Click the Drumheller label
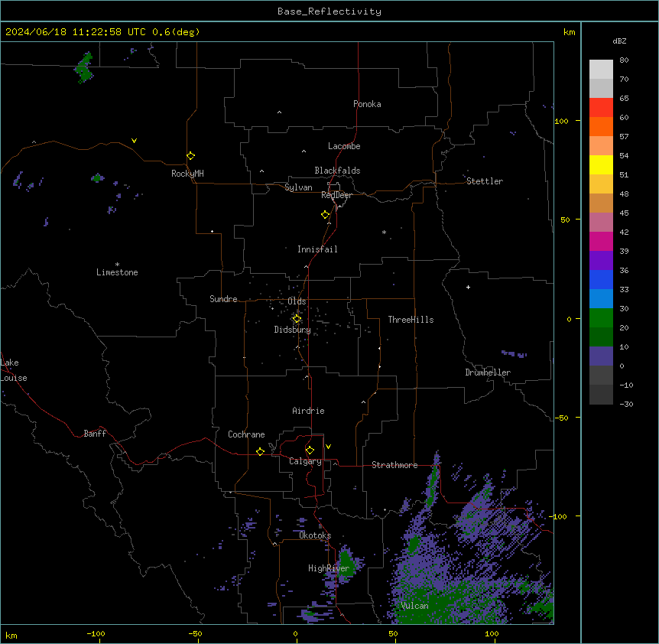This screenshot has width=659, height=644. (x=488, y=372)
